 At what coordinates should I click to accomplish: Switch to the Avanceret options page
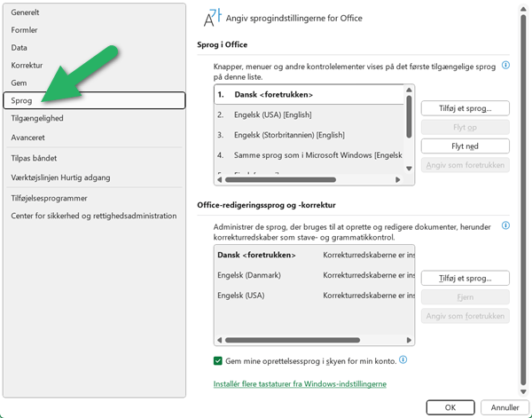click(x=93, y=136)
